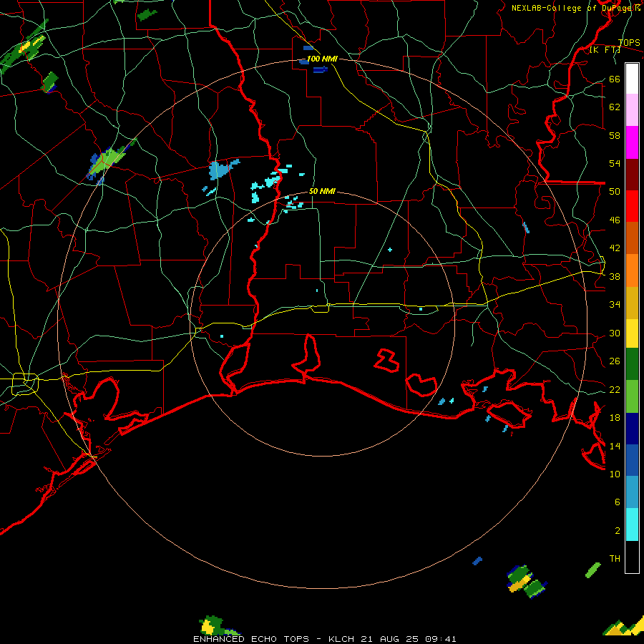
Task: Select the light green legend swatch
Action: coord(632,396)
